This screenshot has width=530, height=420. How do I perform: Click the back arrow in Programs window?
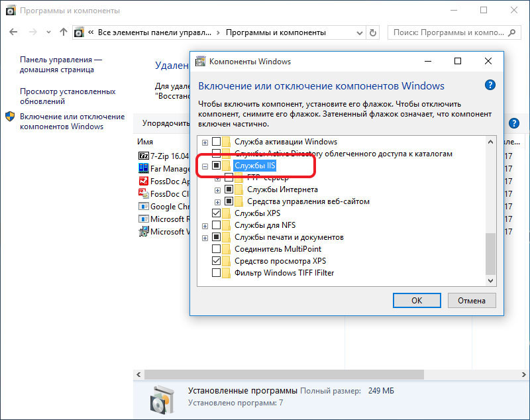pos(13,32)
